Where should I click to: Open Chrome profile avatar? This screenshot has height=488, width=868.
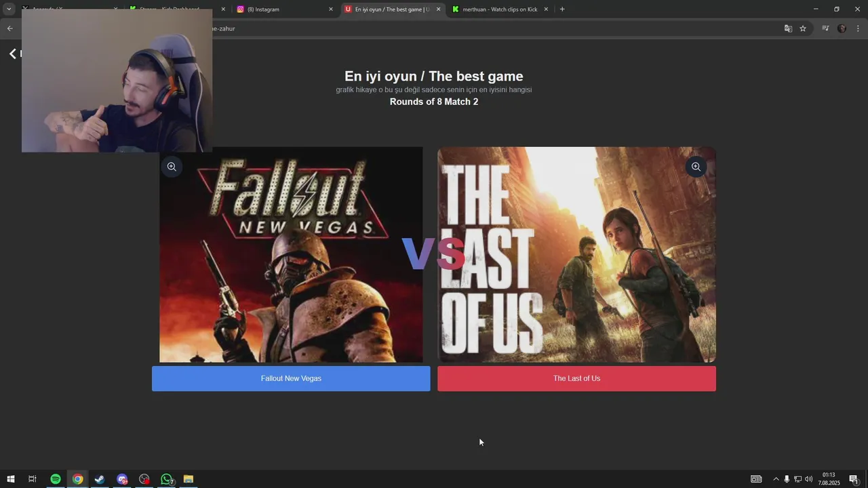pyautogui.click(x=842, y=28)
